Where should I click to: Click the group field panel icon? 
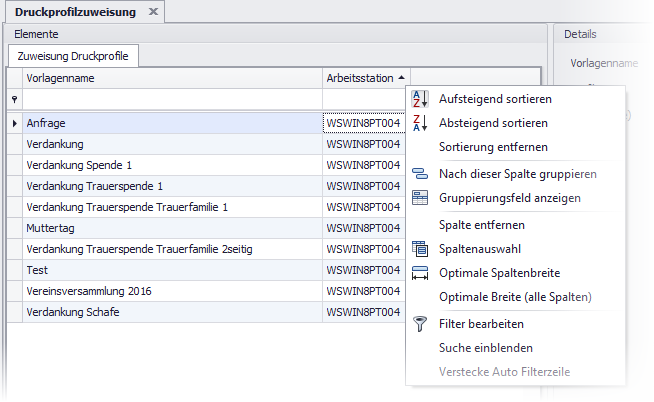(x=421, y=198)
